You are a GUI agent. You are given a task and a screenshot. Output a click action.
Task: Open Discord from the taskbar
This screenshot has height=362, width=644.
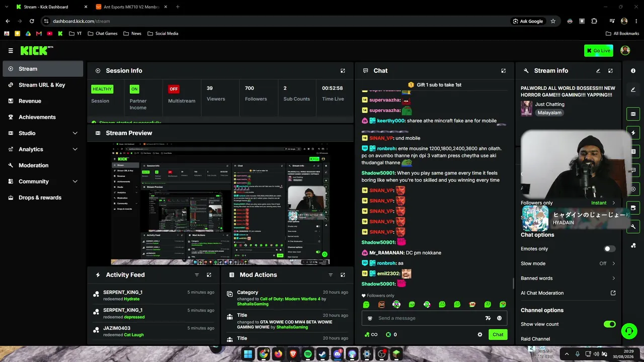pos(337,354)
